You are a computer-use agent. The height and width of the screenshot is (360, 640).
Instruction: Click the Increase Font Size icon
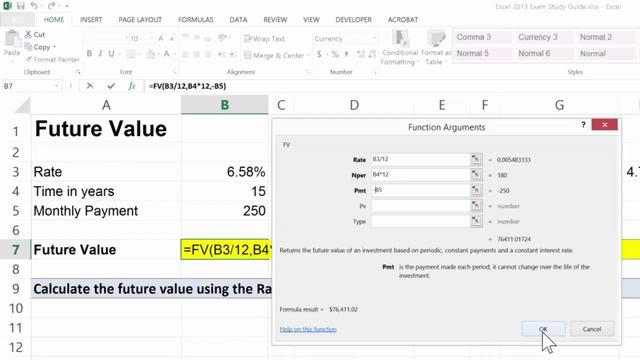(161, 38)
